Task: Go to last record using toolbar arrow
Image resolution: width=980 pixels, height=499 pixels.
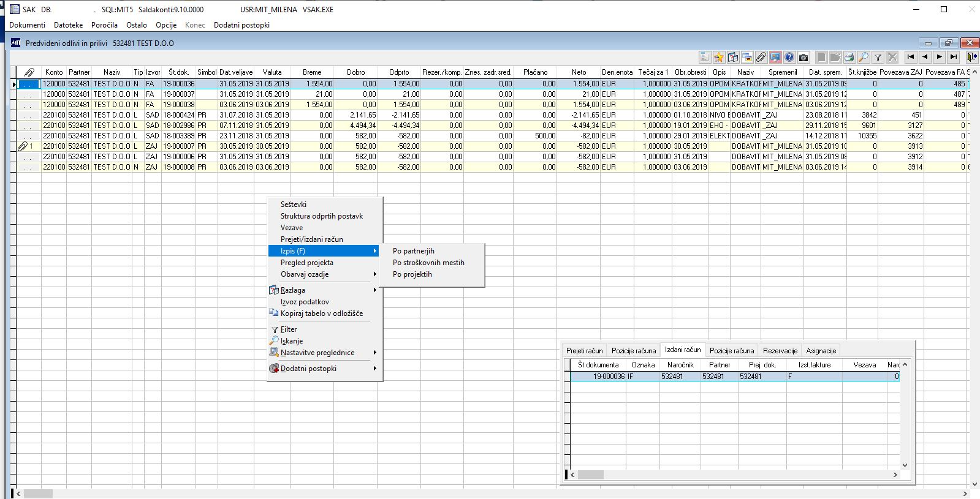Action: point(953,57)
